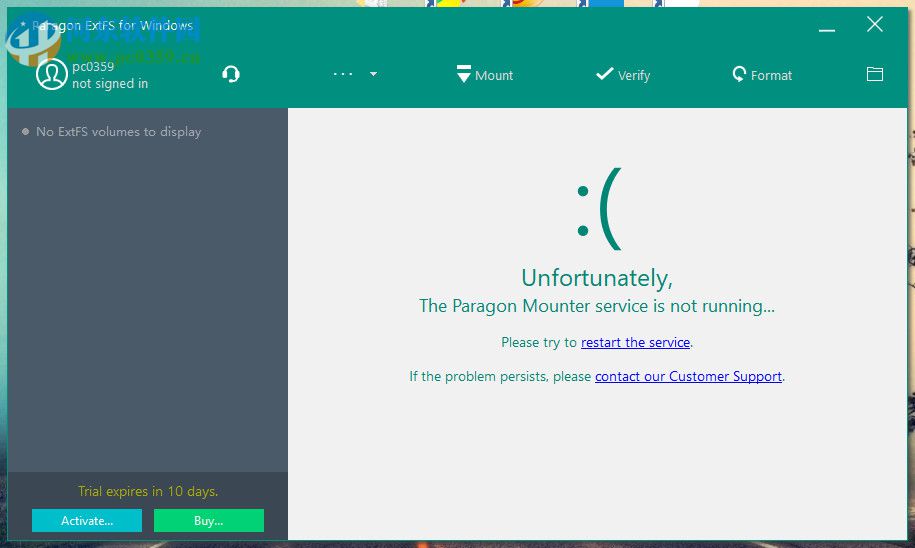Click the 'pc0359' username label
915x548 pixels.
pos(93,67)
